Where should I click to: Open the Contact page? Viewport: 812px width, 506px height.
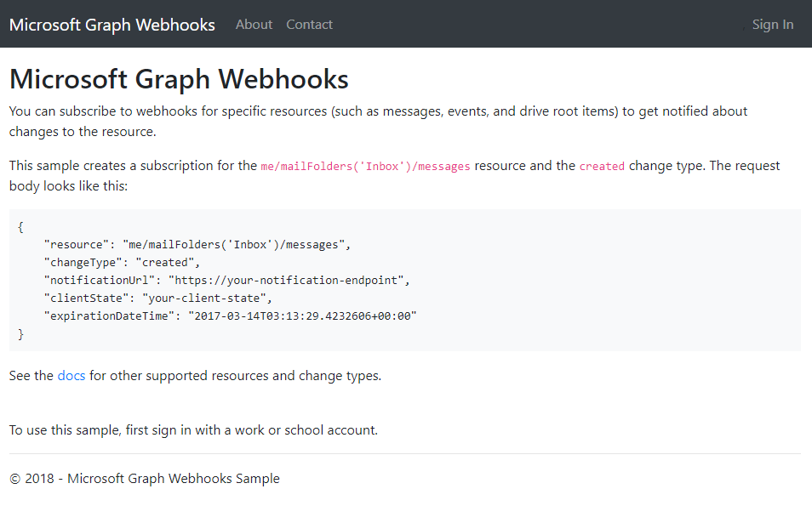point(309,25)
